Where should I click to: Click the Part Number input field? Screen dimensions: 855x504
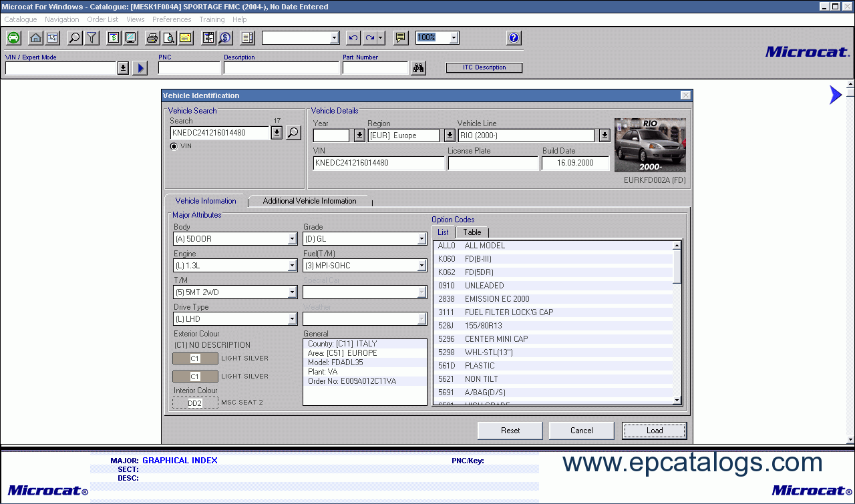click(375, 68)
